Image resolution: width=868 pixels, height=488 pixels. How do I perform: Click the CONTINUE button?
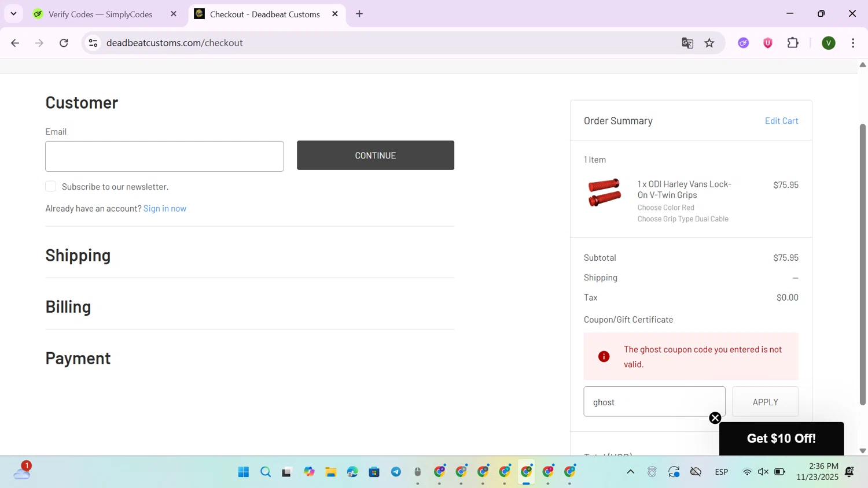tap(376, 155)
